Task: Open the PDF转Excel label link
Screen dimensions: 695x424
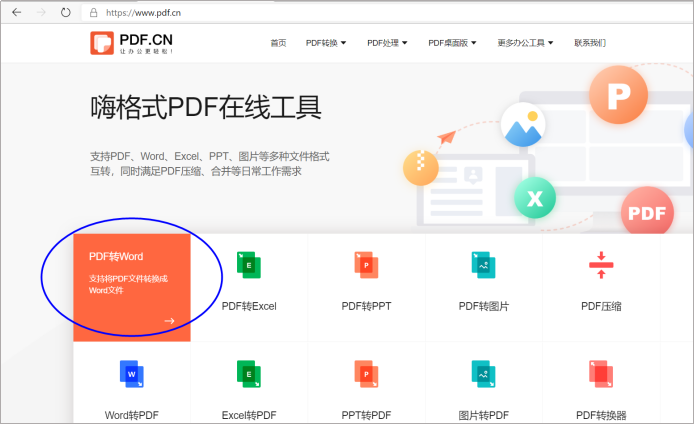Action: pyautogui.click(x=249, y=306)
